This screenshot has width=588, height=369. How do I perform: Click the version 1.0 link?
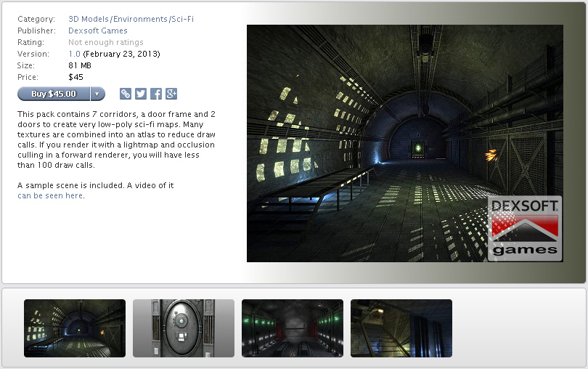pyautogui.click(x=74, y=54)
